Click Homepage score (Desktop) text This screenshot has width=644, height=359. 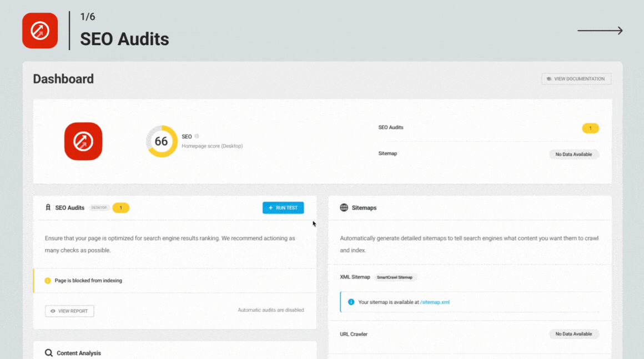(x=212, y=146)
